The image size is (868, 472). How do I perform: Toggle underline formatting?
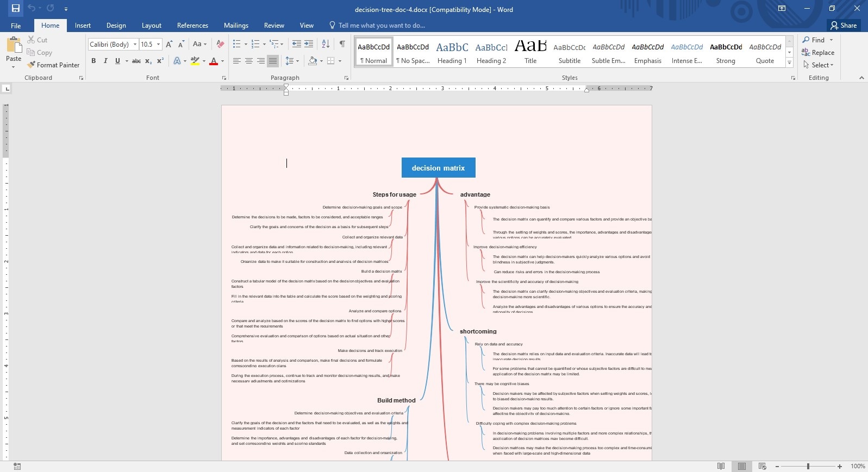(117, 61)
